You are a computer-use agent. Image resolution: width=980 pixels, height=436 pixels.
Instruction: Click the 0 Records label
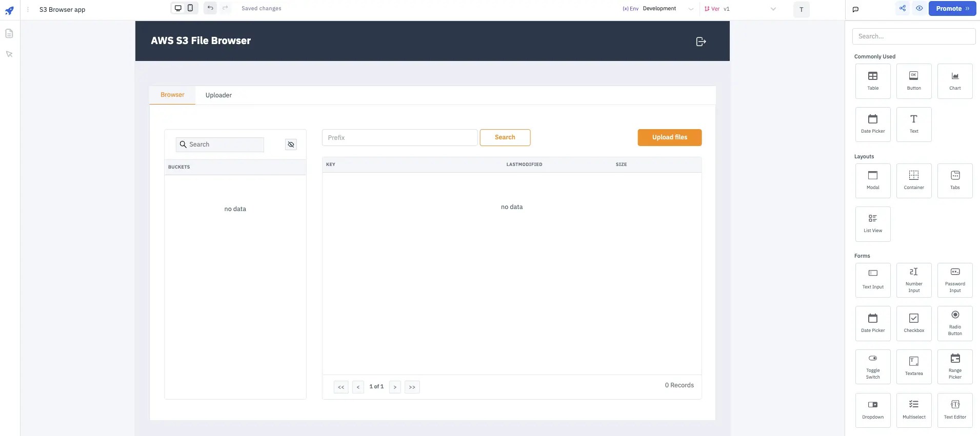pos(679,385)
